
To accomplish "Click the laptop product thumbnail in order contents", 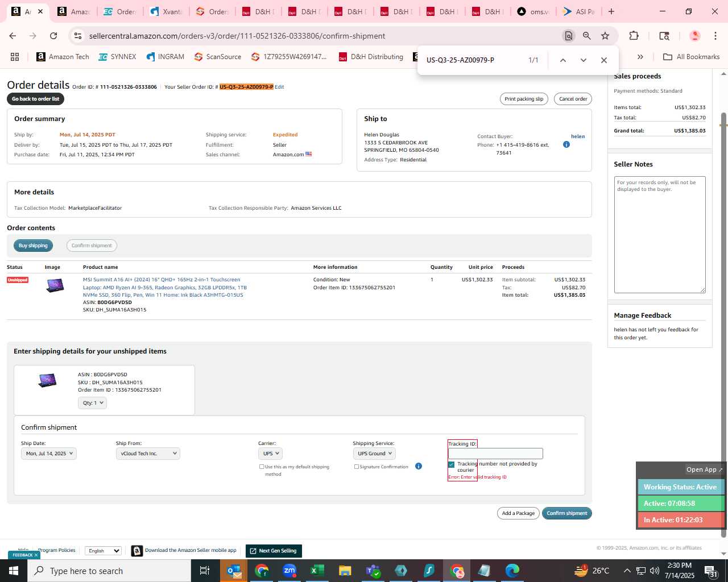I will 55,285.
